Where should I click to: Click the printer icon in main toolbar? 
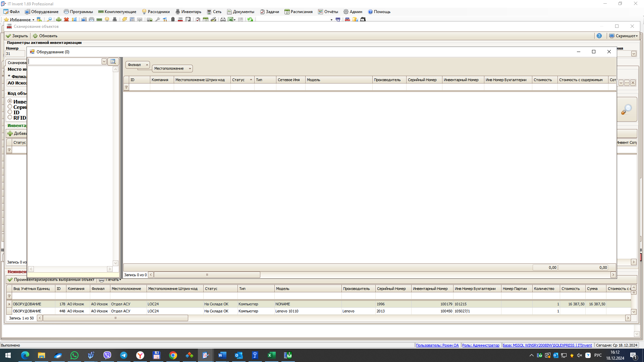click(223, 19)
